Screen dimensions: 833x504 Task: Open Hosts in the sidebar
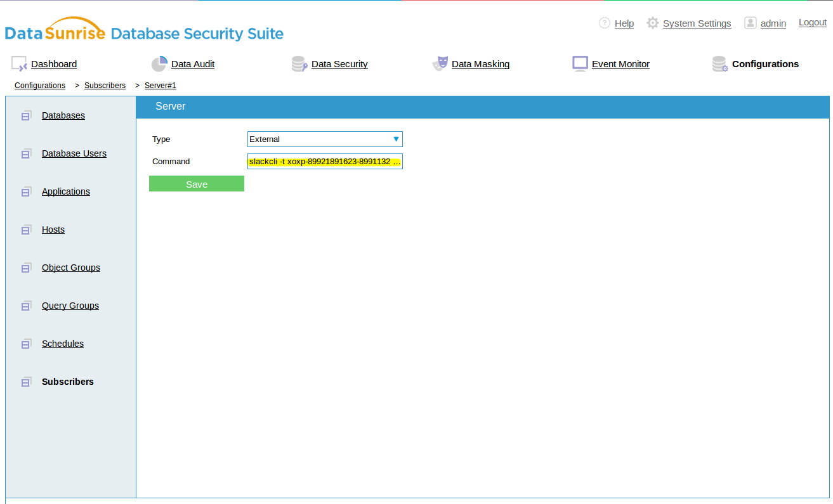[53, 229]
